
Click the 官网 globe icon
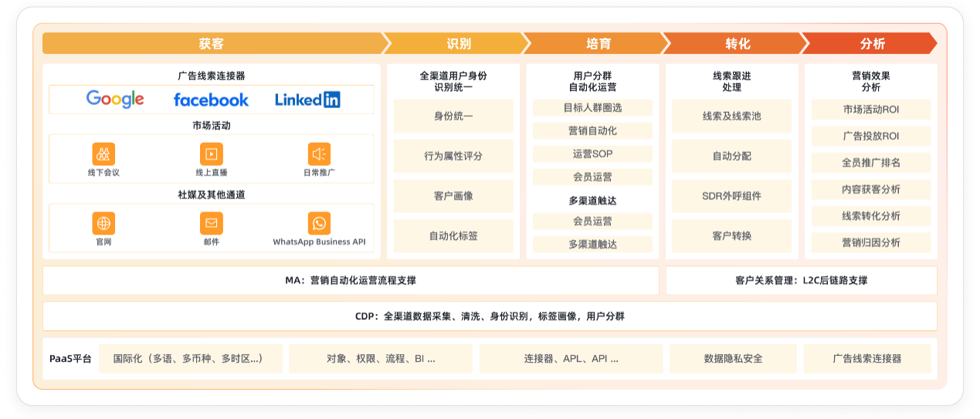(x=103, y=224)
